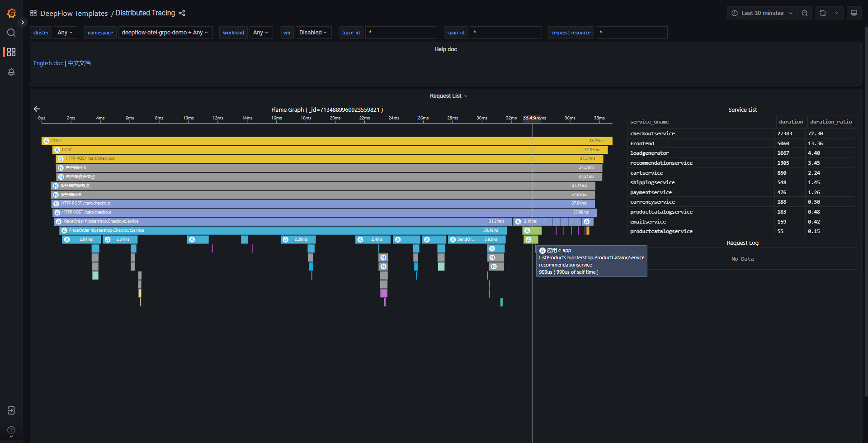Click the duration column header
Viewport: 868px width, 443px height.
click(791, 122)
